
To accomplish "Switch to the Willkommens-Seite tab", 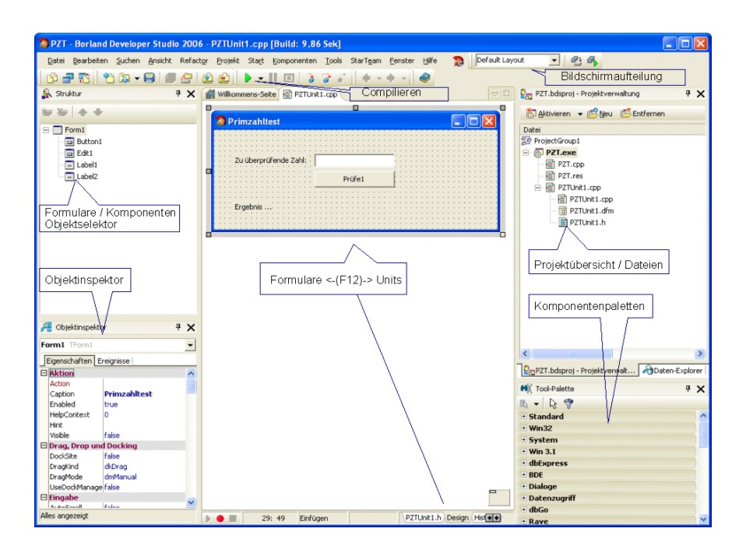I will [x=241, y=94].
